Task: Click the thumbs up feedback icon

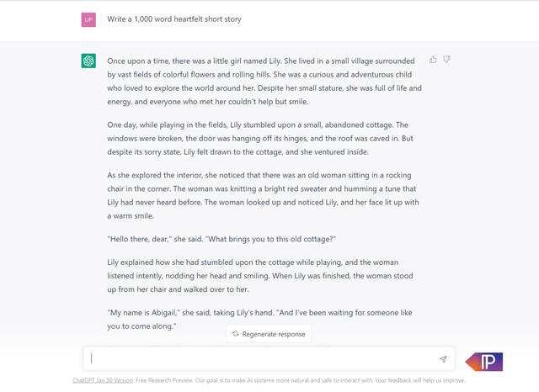Action: tap(433, 60)
